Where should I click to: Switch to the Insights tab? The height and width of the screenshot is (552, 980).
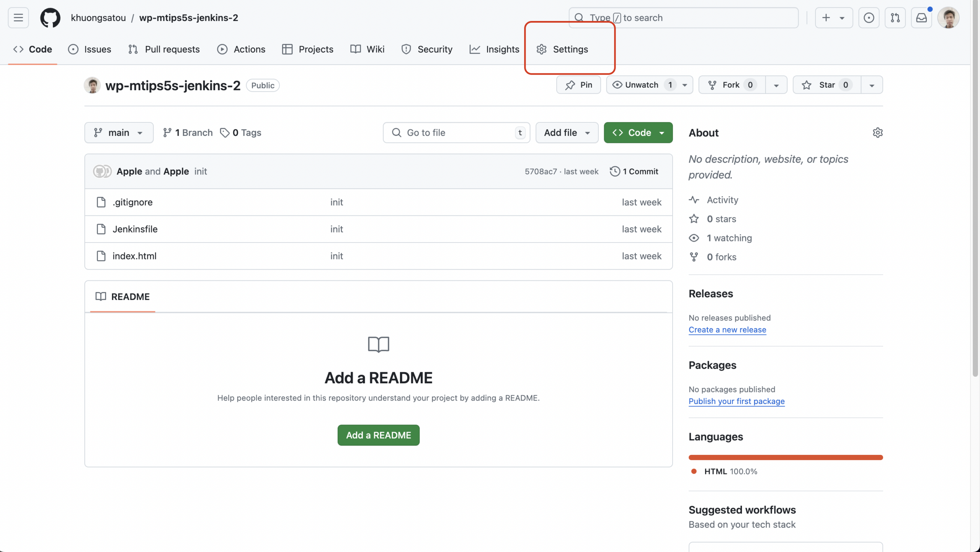(494, 49)
